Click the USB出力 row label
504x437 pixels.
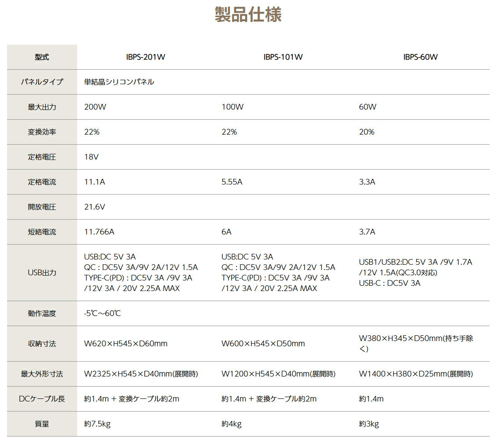42,273
